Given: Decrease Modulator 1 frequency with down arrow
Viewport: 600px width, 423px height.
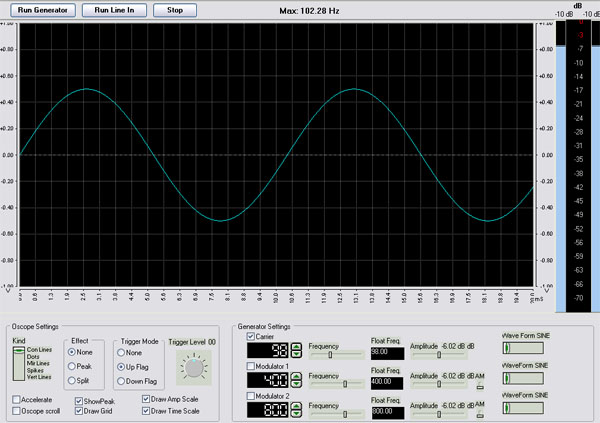Looking at the screenshot, I should (x=296, y=384).
